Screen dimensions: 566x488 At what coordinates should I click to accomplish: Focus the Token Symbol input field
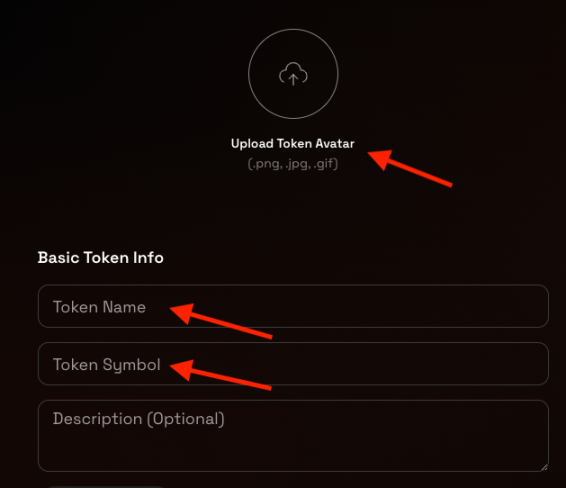coord(293,364)
